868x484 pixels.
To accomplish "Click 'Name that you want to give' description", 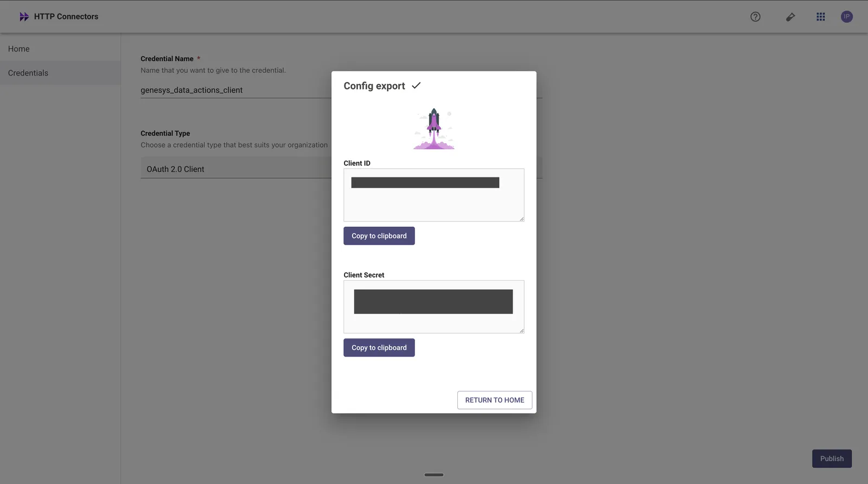I will [213, 71].
